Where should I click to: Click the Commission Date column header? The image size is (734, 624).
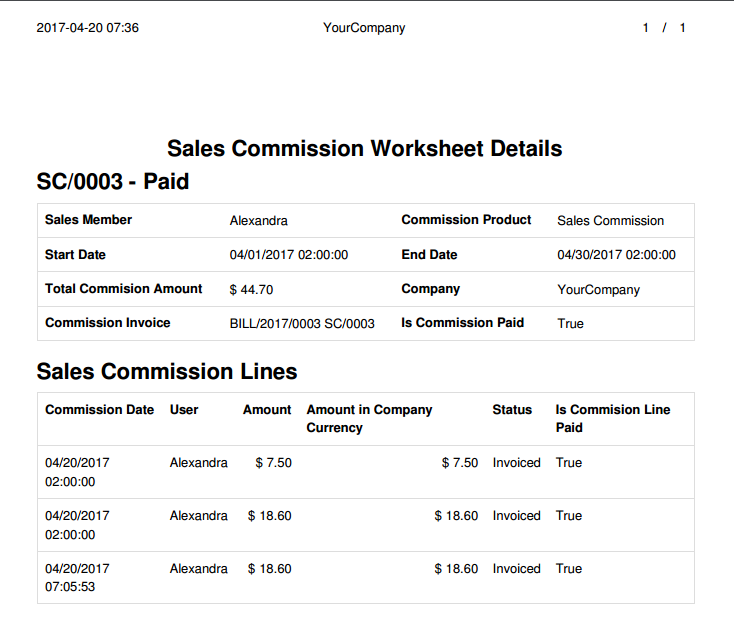99,410
